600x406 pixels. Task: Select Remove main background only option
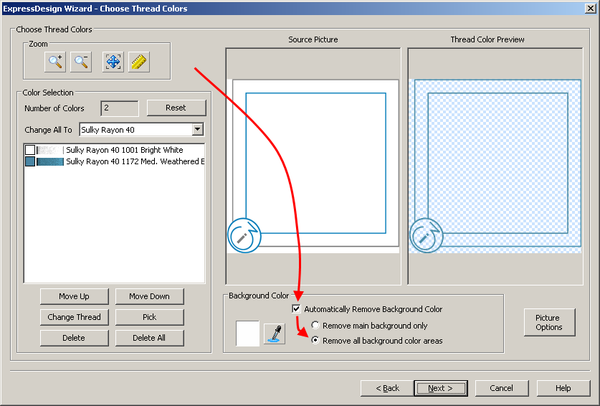(x=315, y=325)
